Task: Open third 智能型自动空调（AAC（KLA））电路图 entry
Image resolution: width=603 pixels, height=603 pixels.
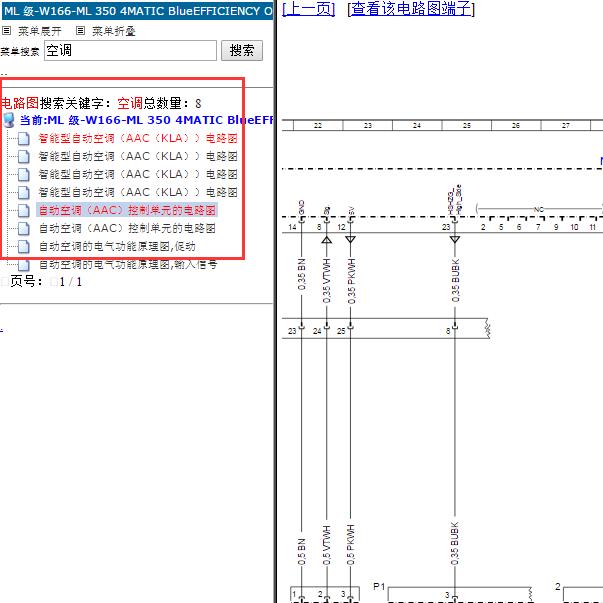Action: coord(138,175)
